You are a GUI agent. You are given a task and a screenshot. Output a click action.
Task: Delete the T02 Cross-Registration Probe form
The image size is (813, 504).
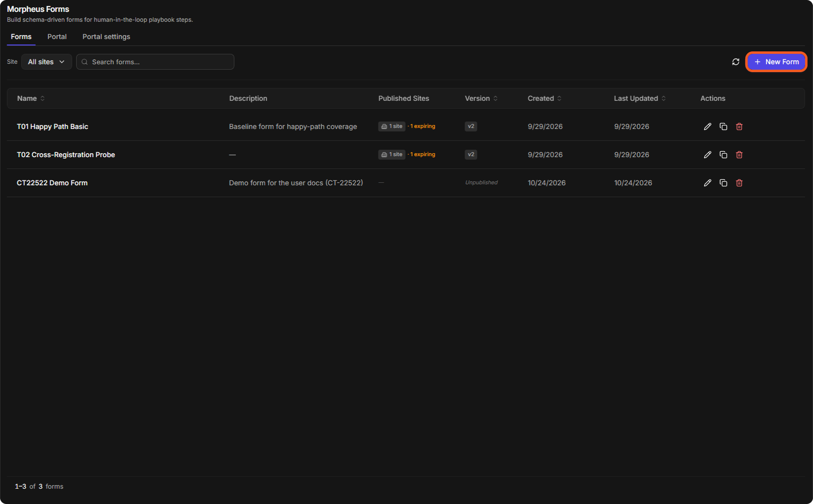pyautogui.click(x=739, y=155)
